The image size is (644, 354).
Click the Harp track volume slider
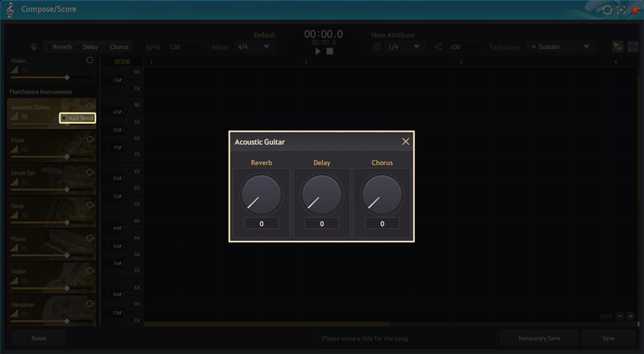click(52, 222)
